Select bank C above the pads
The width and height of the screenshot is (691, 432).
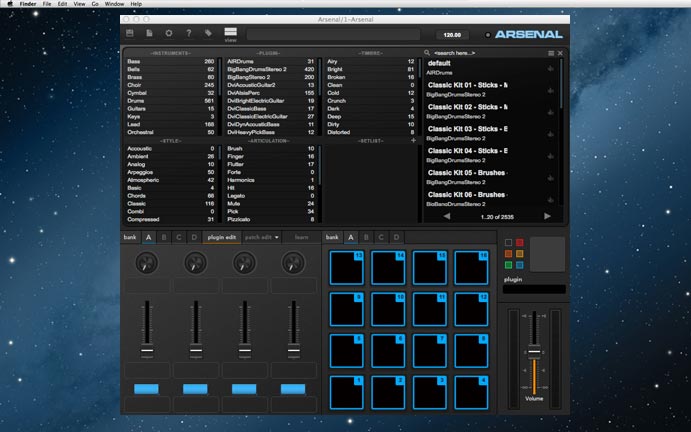pyautogui.click(x=381, y=237)
